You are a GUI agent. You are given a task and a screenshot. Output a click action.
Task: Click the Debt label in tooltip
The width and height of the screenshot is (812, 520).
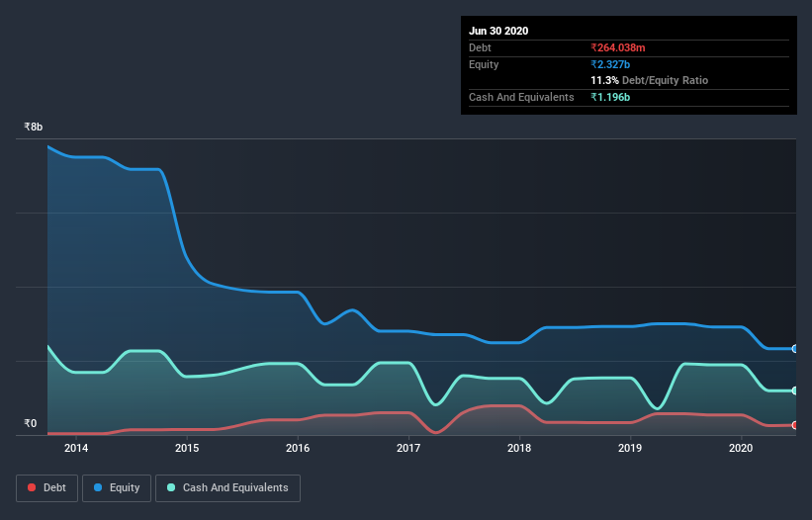(480, 47)
